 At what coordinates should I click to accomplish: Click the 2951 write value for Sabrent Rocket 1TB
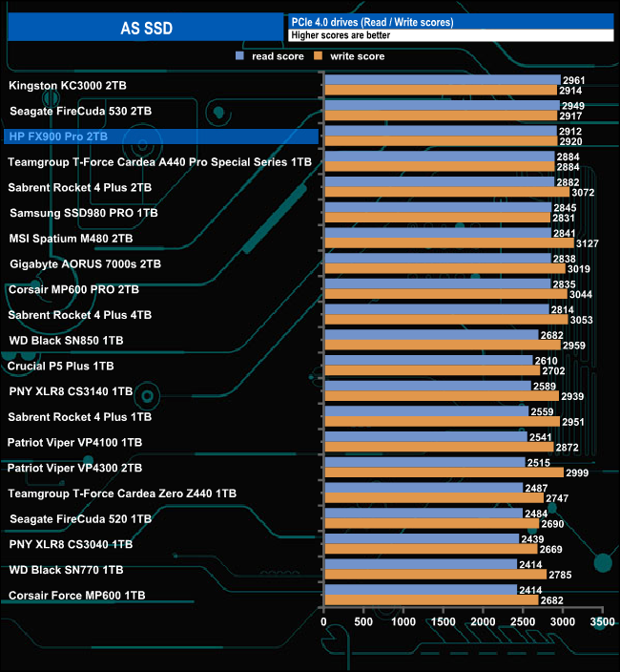(573, 422)
